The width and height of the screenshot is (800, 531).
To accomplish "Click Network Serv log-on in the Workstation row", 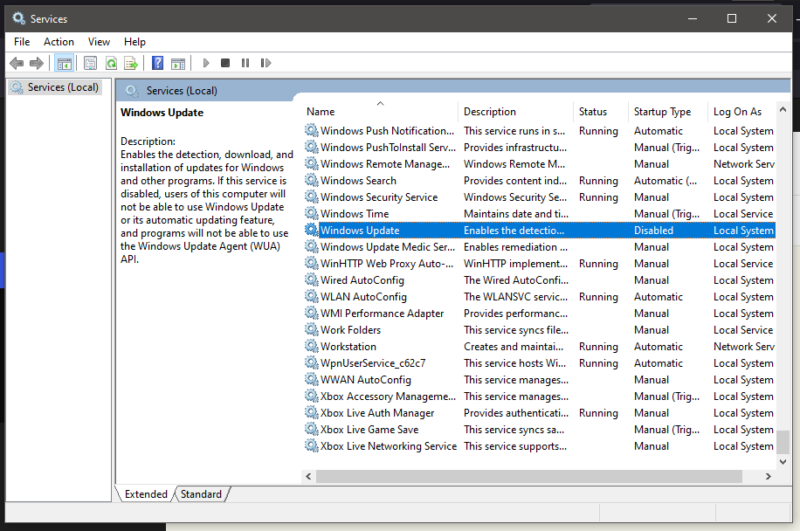I will (x=744, y=346).
